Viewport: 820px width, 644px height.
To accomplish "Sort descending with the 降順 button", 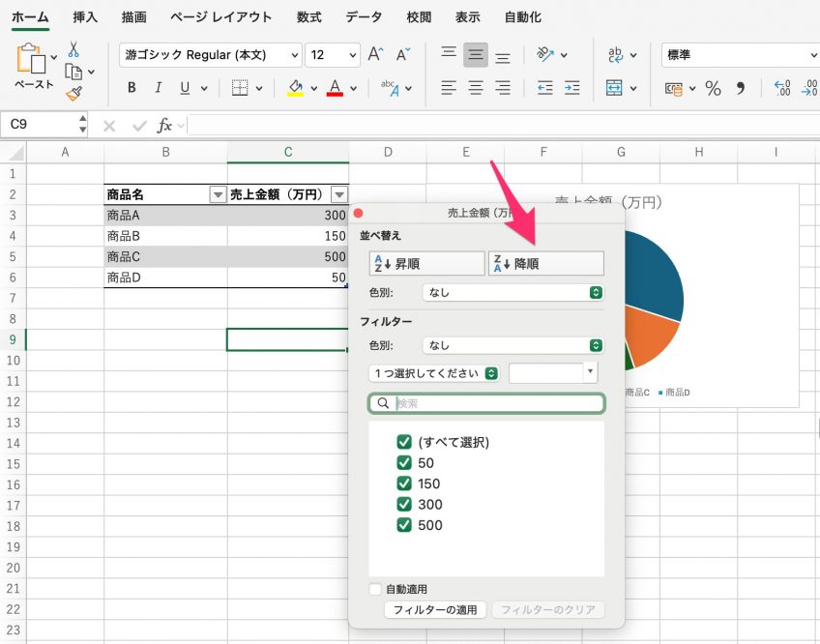I will 545,263.
